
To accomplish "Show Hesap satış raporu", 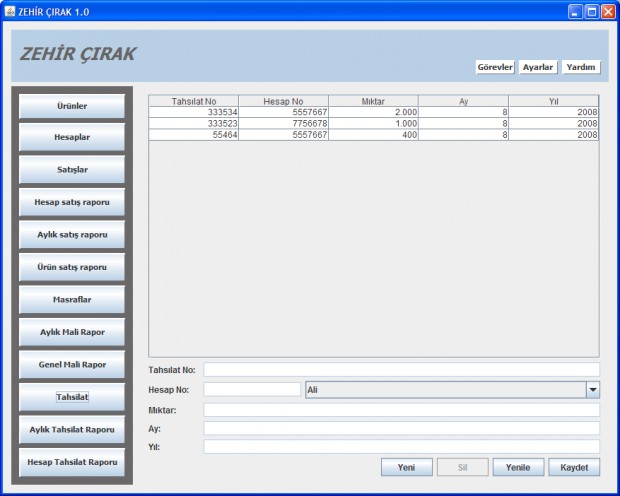I will click(72, 202).
